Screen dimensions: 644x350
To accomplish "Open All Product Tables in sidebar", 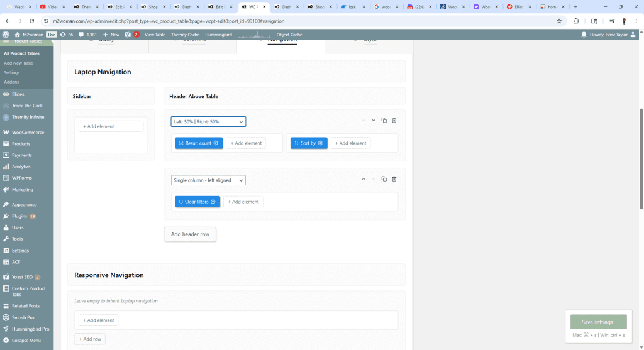I will (x=22, y=53).
